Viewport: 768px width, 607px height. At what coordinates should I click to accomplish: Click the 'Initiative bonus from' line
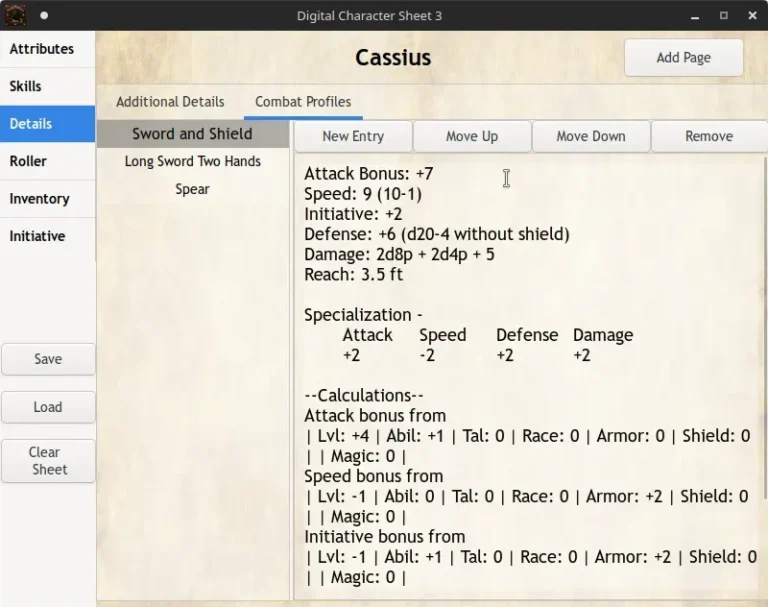(384, 537)
